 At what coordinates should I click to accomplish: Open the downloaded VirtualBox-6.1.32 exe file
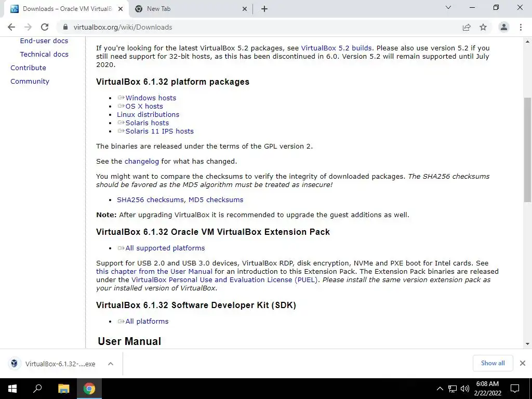pyautogui.click(x=60, y=364)
